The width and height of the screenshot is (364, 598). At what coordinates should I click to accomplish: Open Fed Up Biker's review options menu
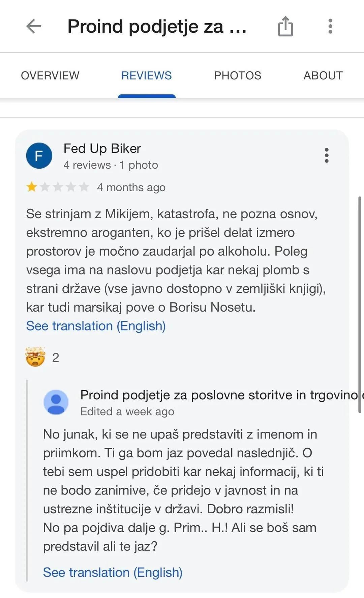[x=326, y=155]
